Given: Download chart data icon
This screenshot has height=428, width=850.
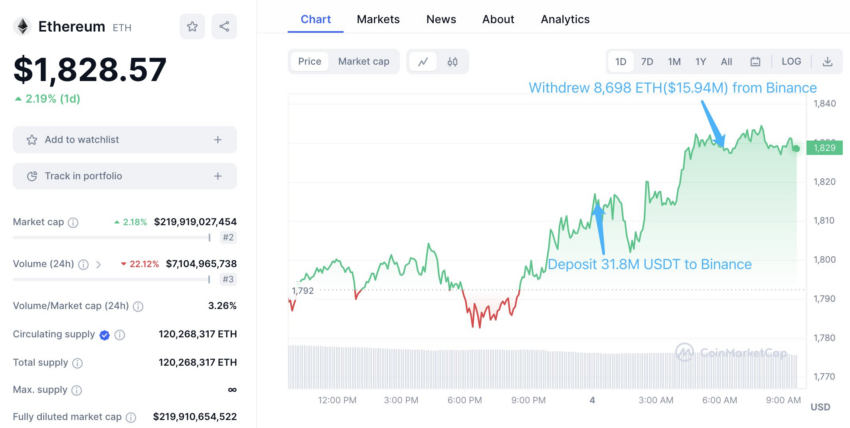Looking at the screenshot, I should click(827, 62).
